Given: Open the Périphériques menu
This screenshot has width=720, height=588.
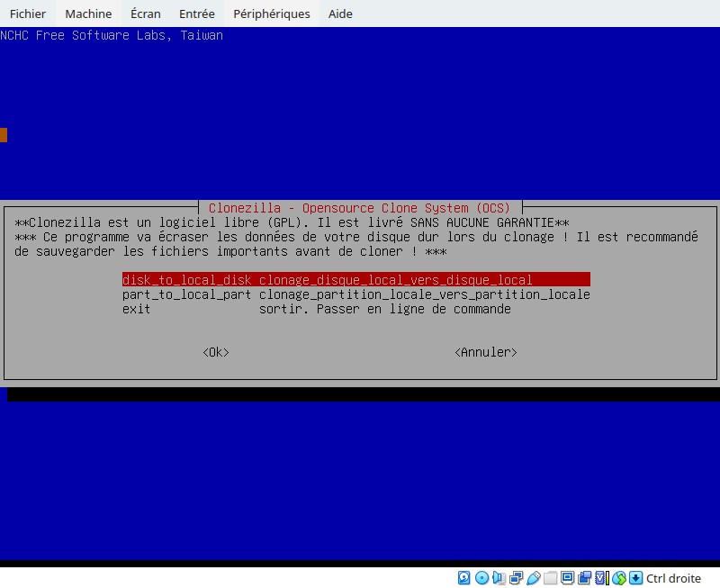Looking at the screenshot, I should point(272,14).
